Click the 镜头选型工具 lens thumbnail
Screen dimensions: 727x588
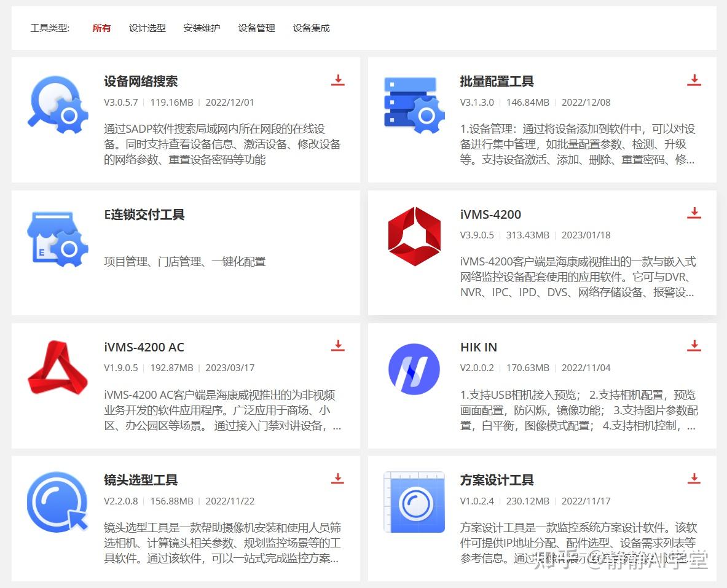pyautogui.click(x=58, y=502)
